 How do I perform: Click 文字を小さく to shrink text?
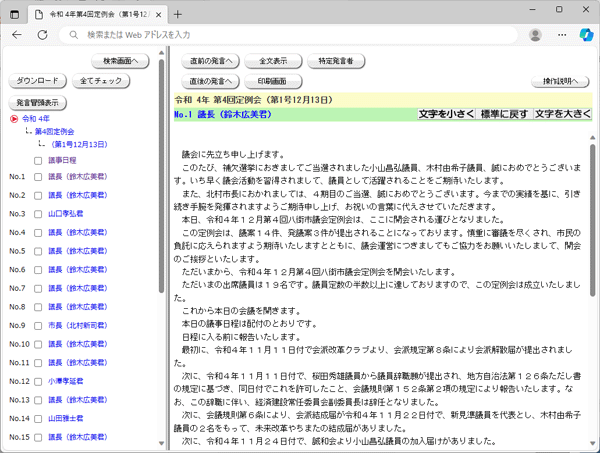pyautogui.click(x=446, y=114)
